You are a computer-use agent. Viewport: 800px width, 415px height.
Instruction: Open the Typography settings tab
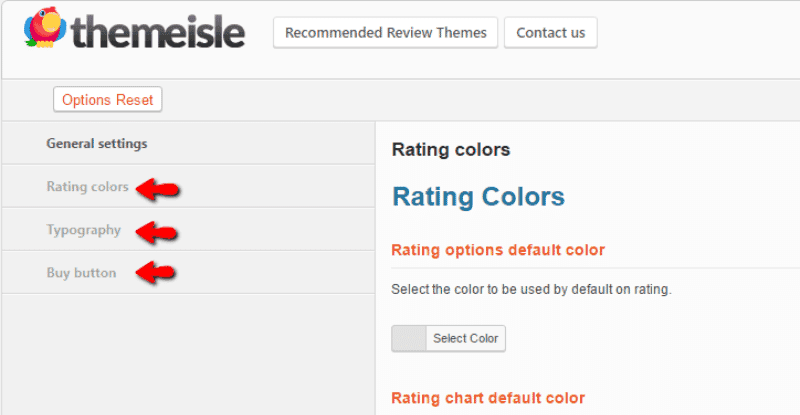(x=84, y=230)
